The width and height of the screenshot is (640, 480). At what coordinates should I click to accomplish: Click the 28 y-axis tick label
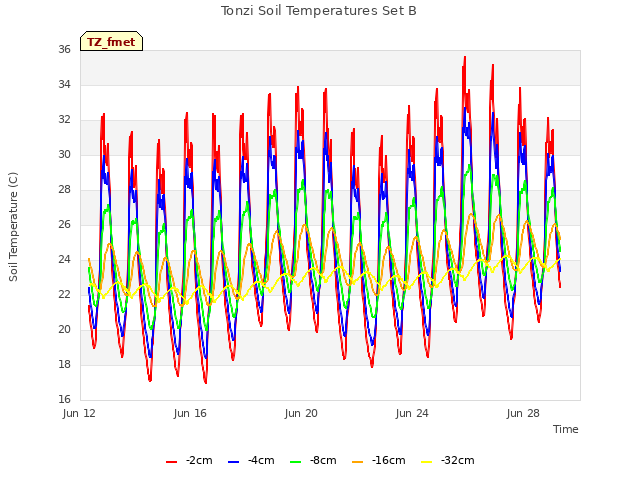click(64, 189)
